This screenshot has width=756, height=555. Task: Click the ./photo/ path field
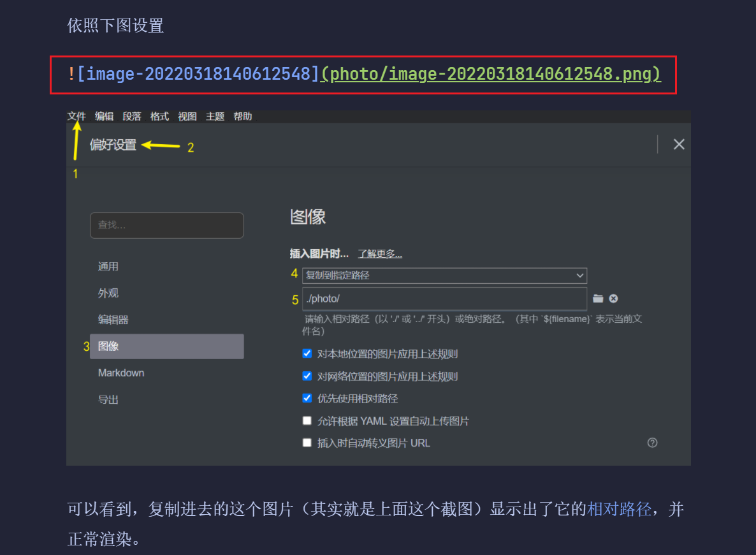(x=444, y=299)
